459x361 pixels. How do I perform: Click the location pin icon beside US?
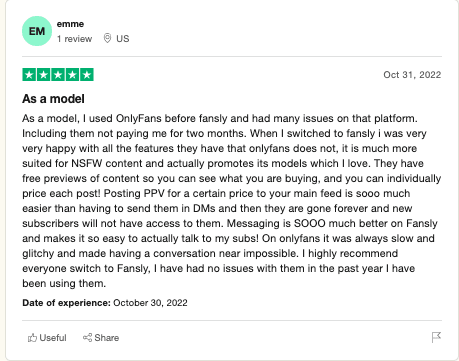pyautogui.click(x=107, y=38)
